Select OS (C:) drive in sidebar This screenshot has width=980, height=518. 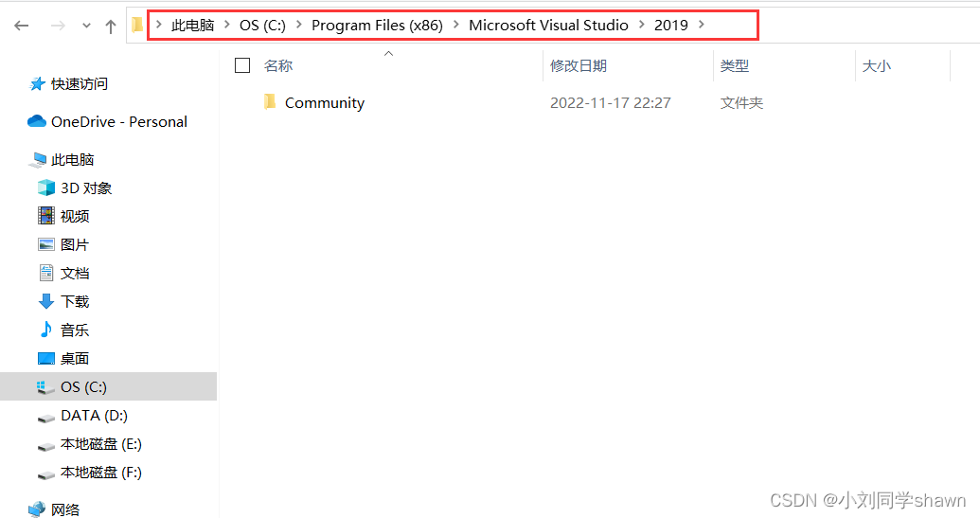tap(83, 387)
